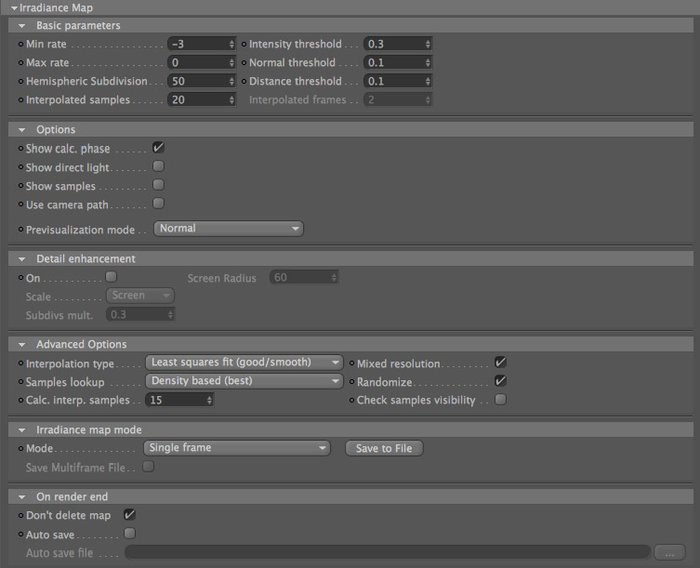Enable Use camera path checkbox
700x568 pixels.
pos(158,204)
